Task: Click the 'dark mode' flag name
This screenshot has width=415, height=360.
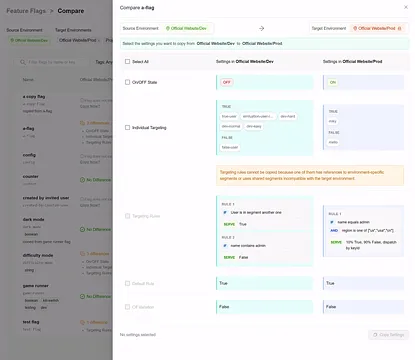Action: pos(33,219)
